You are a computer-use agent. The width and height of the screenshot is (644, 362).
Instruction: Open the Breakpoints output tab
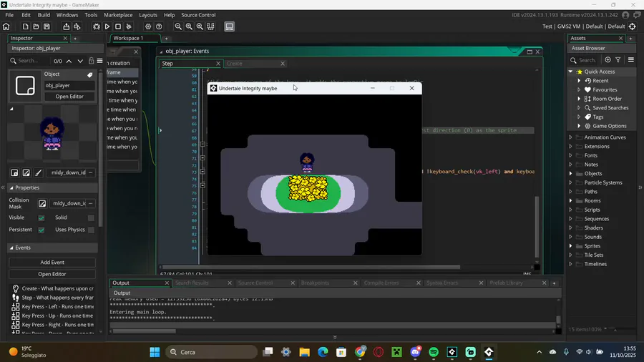coord(315,283)
